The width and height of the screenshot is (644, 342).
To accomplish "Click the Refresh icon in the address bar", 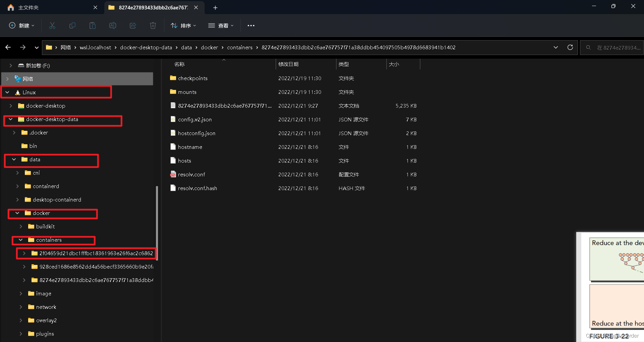I will (x=570, y=47).
